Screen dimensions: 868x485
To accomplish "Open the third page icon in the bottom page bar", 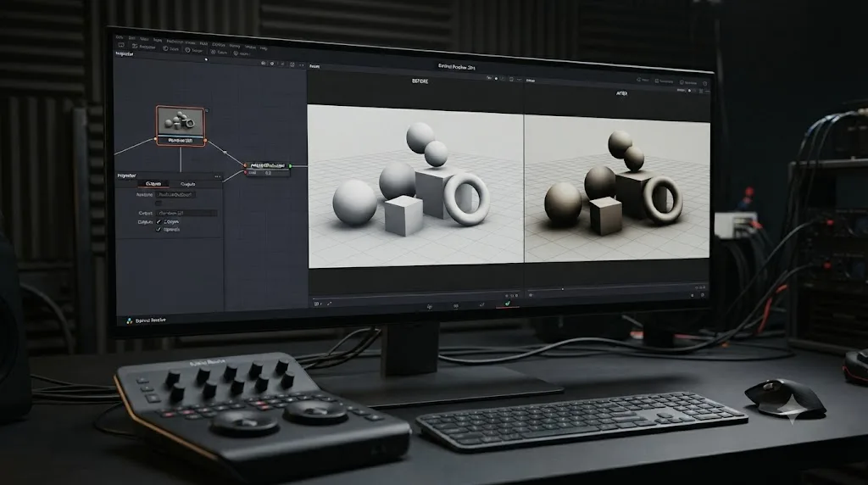I will [x=481, y=305].
